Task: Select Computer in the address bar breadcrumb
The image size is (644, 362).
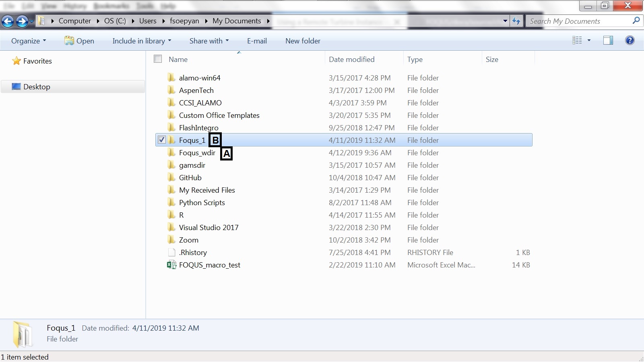Action: pos(74,21)
